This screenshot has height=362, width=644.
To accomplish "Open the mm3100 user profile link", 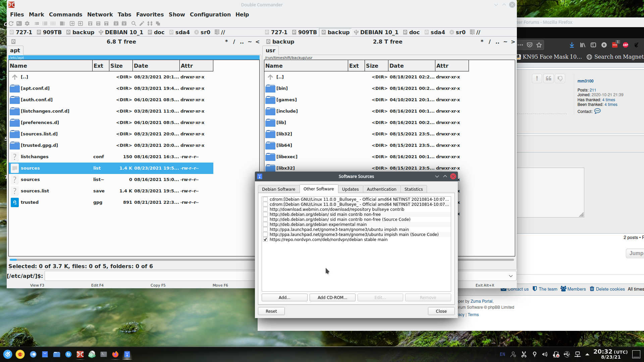I will [585, 81].
